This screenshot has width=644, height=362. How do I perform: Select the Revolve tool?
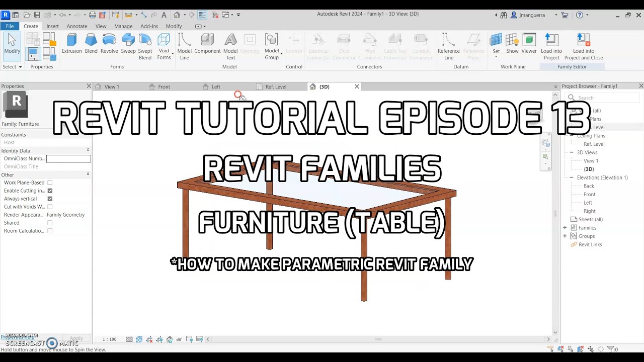point(109,43)
